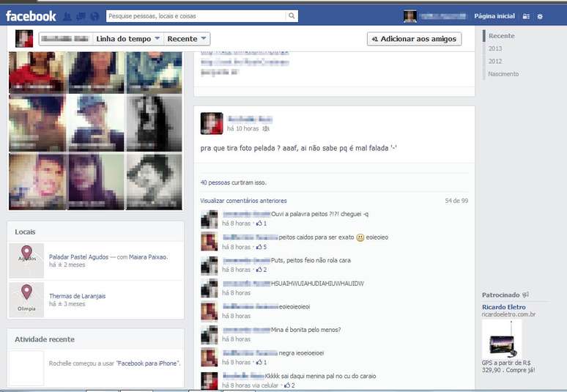Click Adicionar aos amigos button
The width and height of the screenshot is (567, 392).
point(414,39)
